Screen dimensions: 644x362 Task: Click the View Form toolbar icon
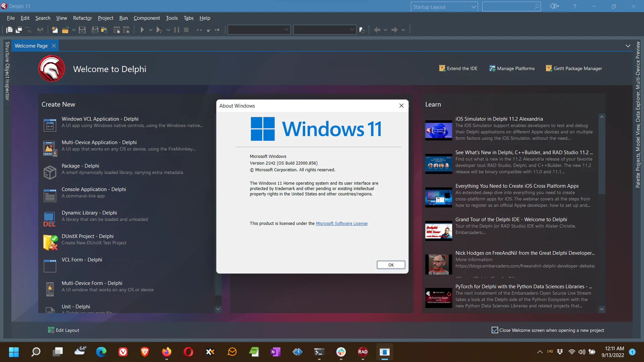tap(19, 30)
